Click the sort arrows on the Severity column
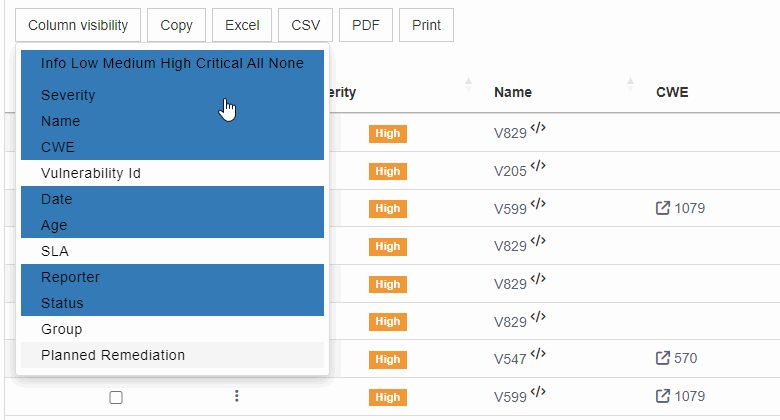This screenshot has width=780, height=420. [x=468, y=86]
